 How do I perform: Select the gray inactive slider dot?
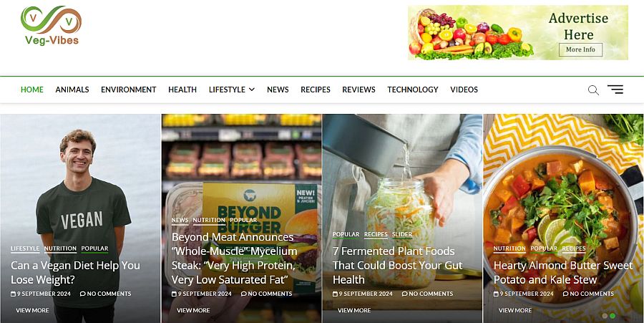point(605,316)
